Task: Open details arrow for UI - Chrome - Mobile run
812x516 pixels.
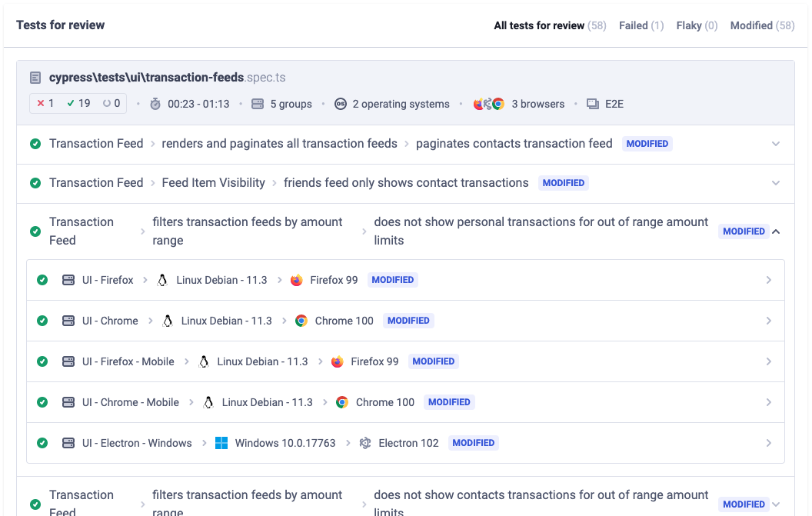Action: tap(768, 402)
